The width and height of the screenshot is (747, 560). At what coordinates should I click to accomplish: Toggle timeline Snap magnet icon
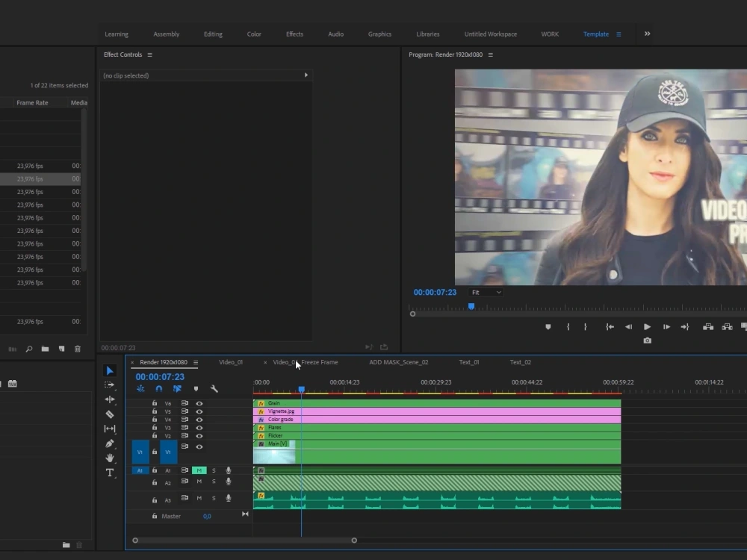(x=159, y=389)
